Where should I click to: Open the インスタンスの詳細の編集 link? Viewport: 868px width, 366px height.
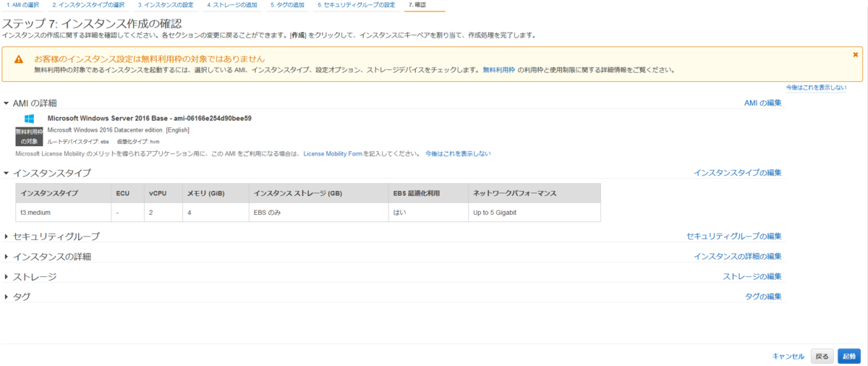[x=738, y=257]
